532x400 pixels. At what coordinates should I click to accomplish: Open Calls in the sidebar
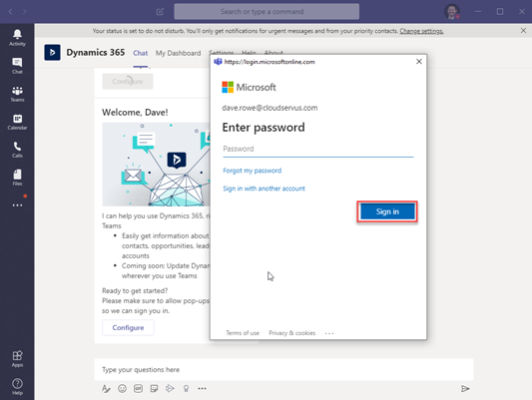coord(17,150)
